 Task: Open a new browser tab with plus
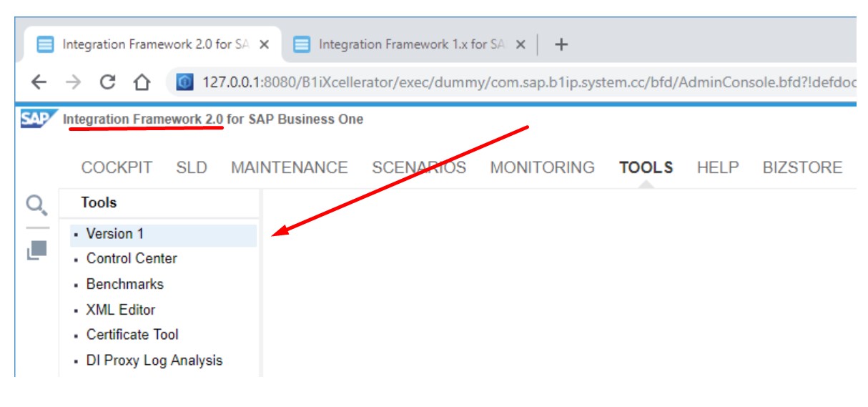(561, 44)
